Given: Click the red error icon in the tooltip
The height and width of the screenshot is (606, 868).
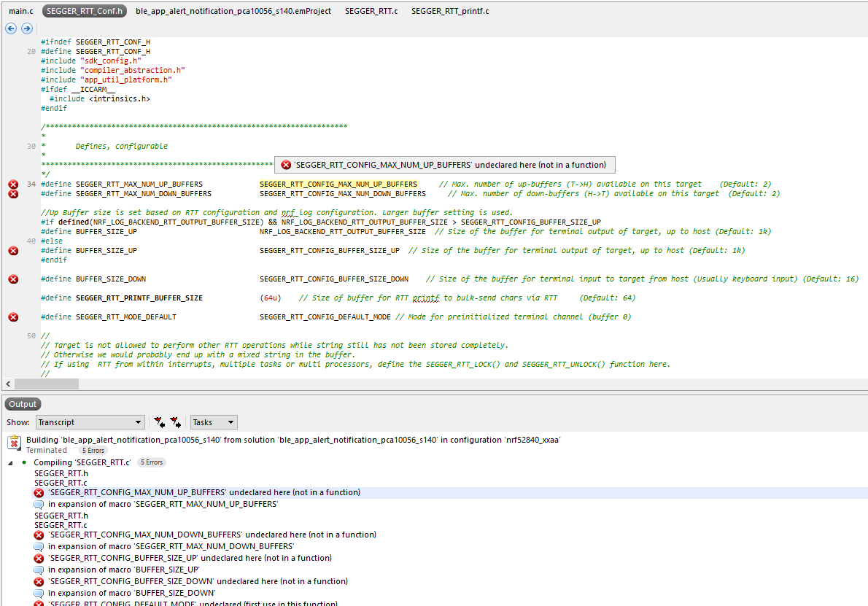Looking at the screenshot, I should click(x=286, y=165).
